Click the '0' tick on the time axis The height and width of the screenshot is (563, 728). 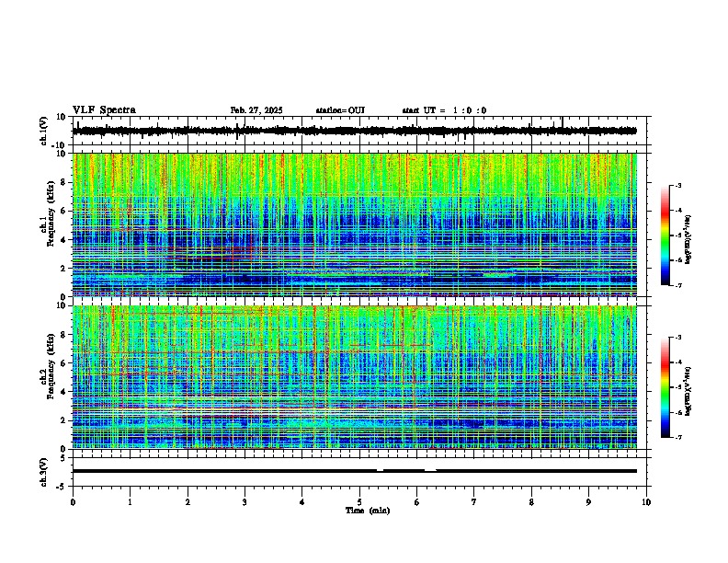pos(73,502)
